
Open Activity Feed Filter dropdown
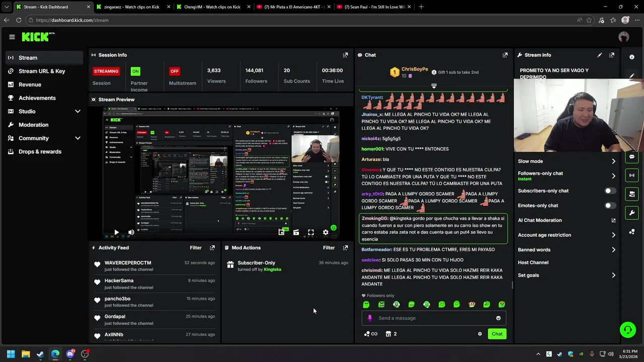click(x=196, y=247)
